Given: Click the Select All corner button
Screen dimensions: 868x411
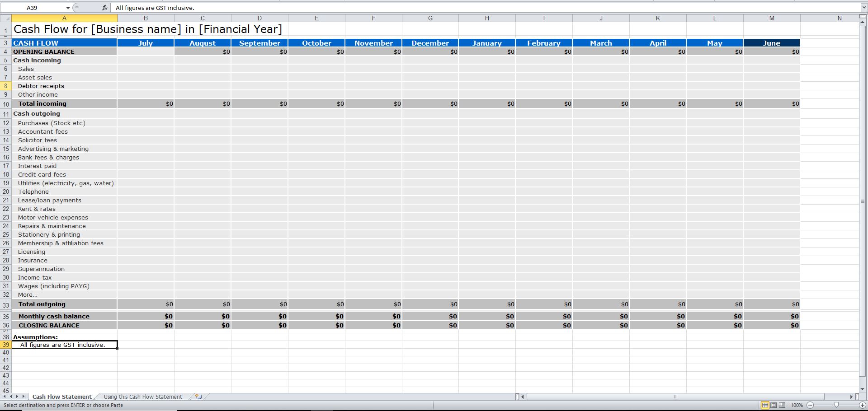Looking at the screenshot, I should [6, 18].
